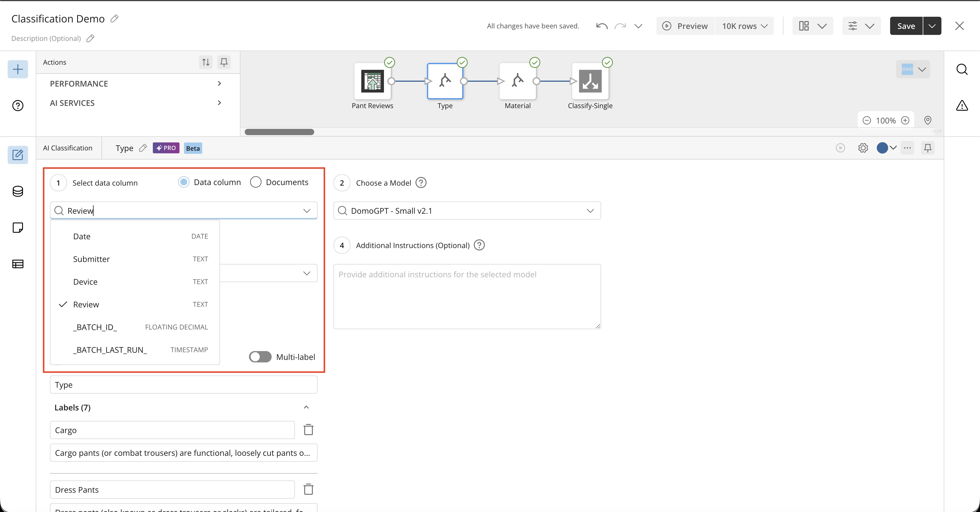Select the Type classification node
Viewport: 980px width, 512px height.
tap(445, 81)
